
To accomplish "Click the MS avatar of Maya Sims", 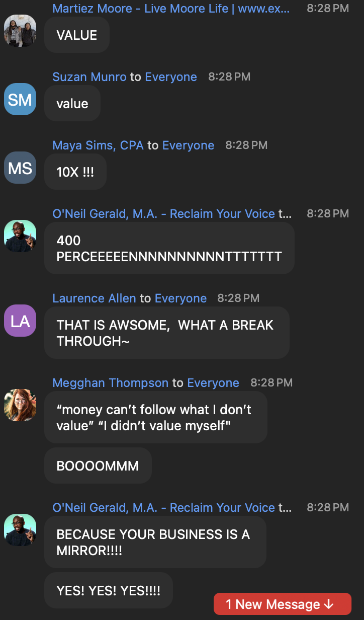I will click(20, 168).
